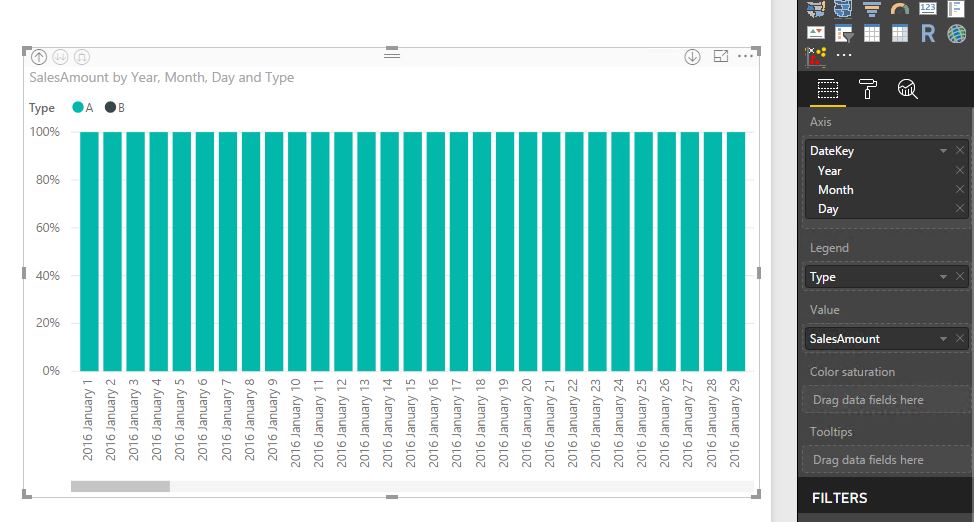Click the 2016 January 10 axis label
Screen dimensions: 974x522
coord(296,423)
